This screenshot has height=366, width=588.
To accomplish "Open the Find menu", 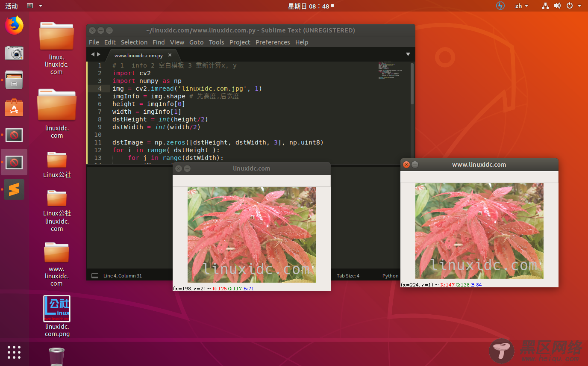I will (x=159, y=42).
